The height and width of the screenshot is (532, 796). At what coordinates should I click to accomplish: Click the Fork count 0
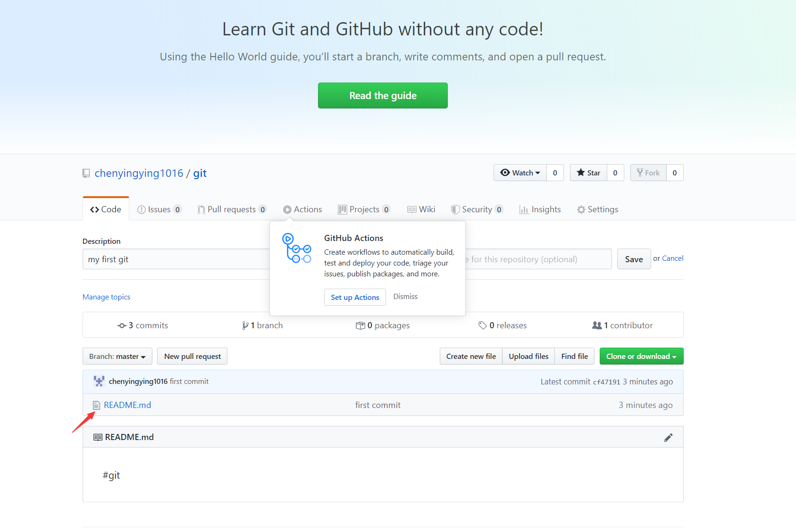675,173
